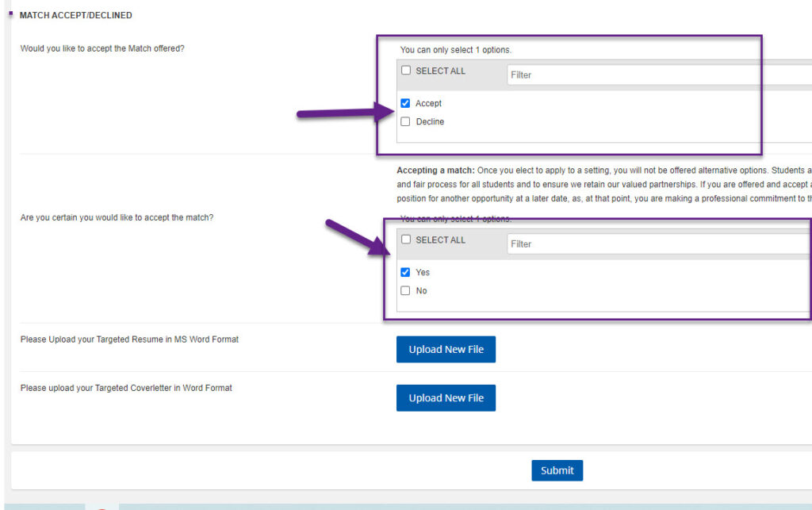Image resolution: width=812 pixels, height=510 pixels.
Task: Check SELECT ALL above the Accept option
Action: pos(406,71)
